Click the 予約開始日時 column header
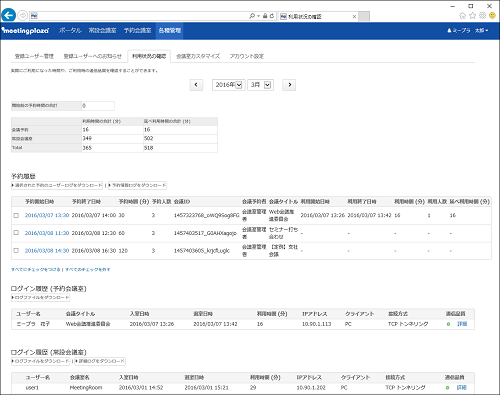Viewport: 500px width, 395px height. click(40, 202)
